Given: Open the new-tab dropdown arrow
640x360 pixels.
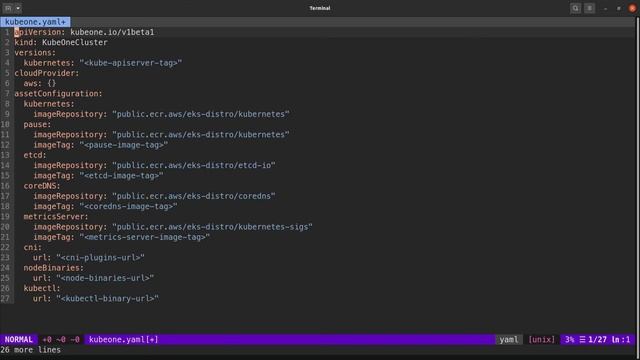Looking at the screenshot, I should (18, 8).
